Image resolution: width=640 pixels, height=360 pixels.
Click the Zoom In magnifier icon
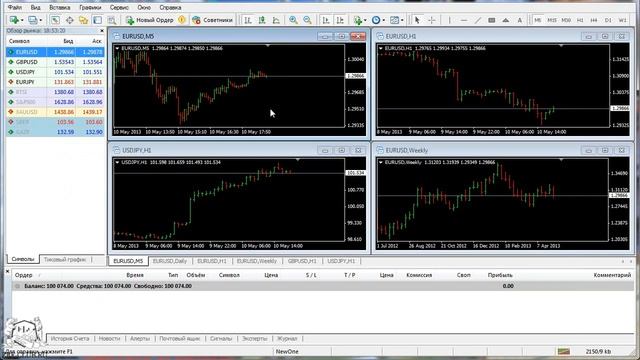pos(293,20)
